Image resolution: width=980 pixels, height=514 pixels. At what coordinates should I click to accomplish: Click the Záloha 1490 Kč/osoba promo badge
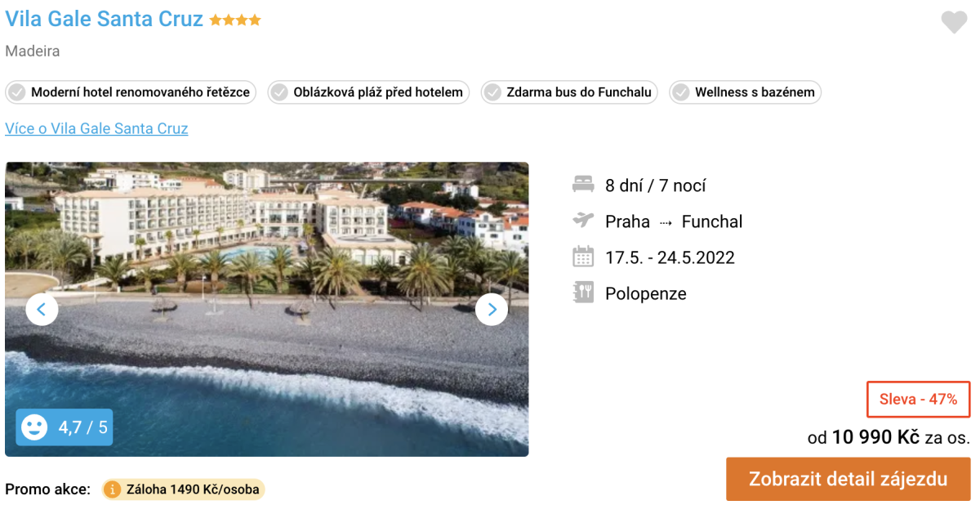click(x=184, y=489)
